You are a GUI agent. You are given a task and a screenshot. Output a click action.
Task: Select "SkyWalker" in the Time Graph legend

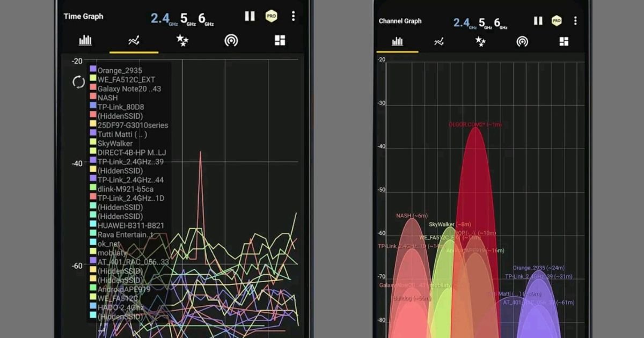coord(115,143)
